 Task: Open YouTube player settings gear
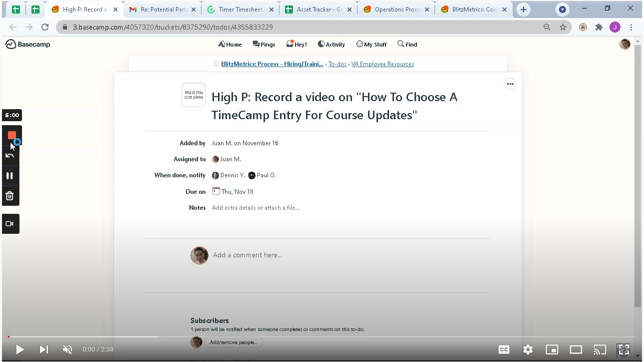click(x=528, y=349)
